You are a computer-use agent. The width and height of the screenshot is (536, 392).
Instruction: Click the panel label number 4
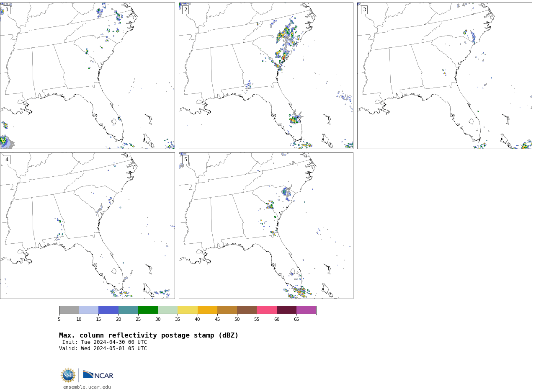7,160
